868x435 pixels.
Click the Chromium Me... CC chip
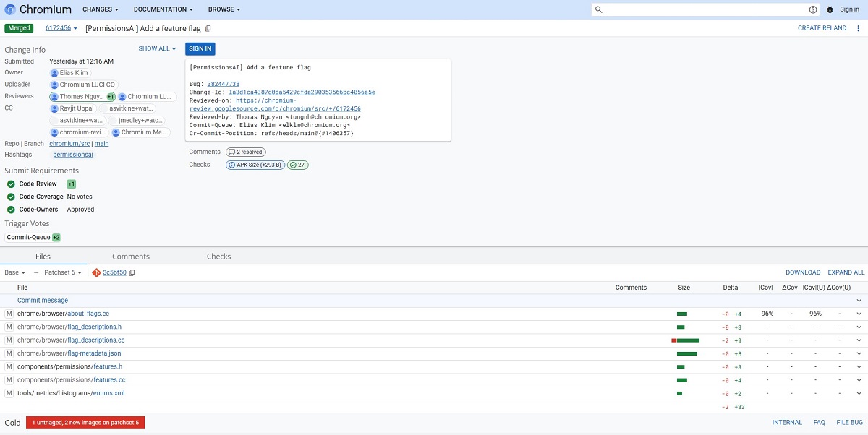(140, 132)
